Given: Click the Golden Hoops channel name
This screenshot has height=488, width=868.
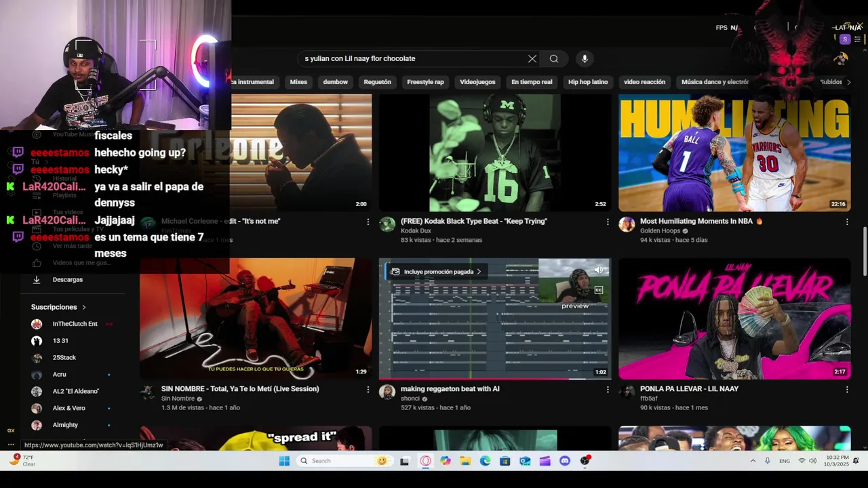Looking at the screenshot, I should pyautogui.click(x=660, y=230).
